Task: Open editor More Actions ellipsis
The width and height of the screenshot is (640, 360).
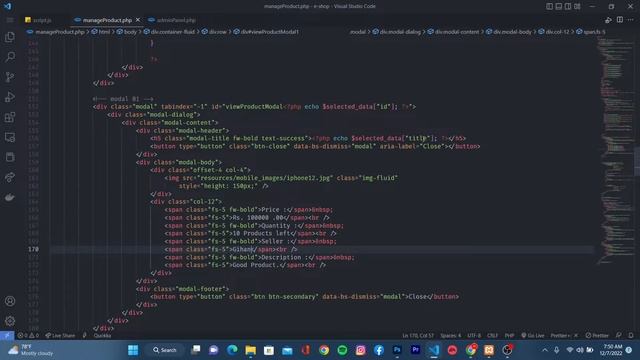Action: [x=631, y=20]
